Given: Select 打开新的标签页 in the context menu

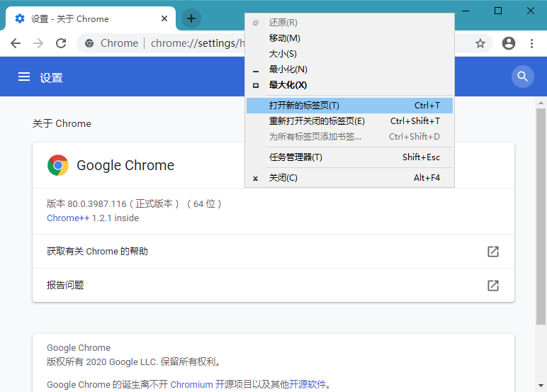Looking at the screenshot, I should 304,106.
